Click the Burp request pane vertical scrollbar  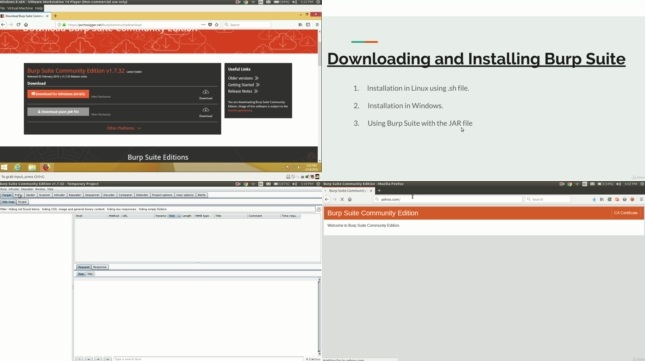(x=319, y=317)
